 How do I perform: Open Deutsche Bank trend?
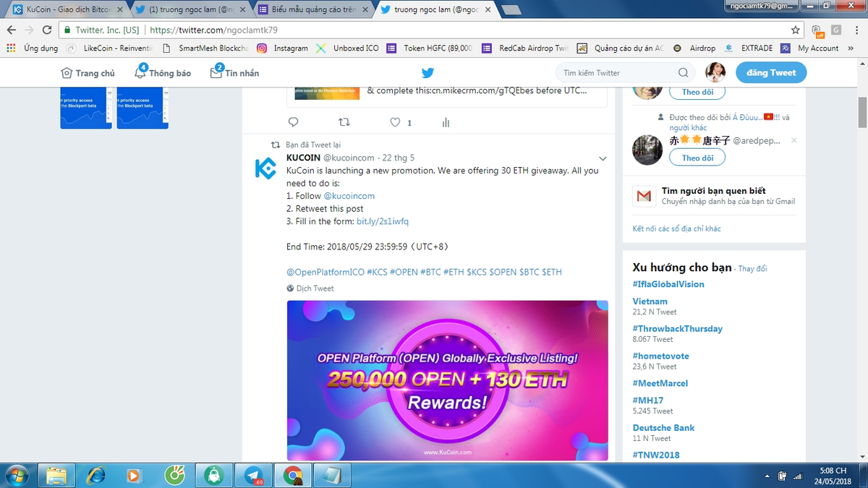[663, 428]
